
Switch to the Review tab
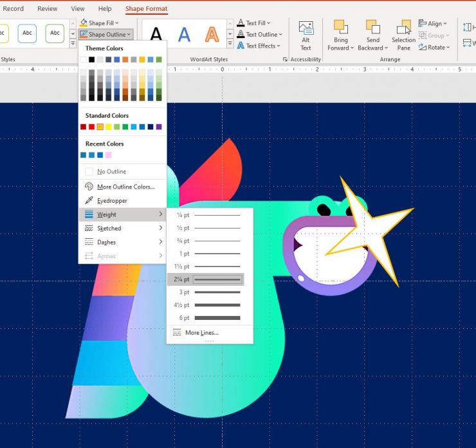click(47, 9)
